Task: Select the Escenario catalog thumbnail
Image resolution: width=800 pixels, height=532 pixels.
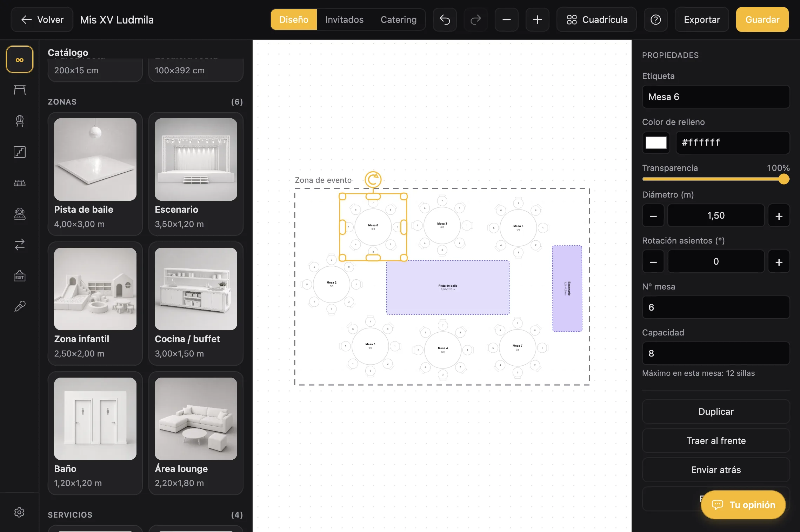Action: pyautogui.click(x=196, y=159)
